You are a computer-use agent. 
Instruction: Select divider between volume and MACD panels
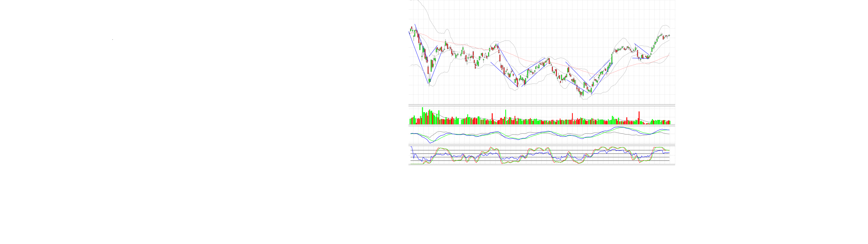tap(542, 125)
